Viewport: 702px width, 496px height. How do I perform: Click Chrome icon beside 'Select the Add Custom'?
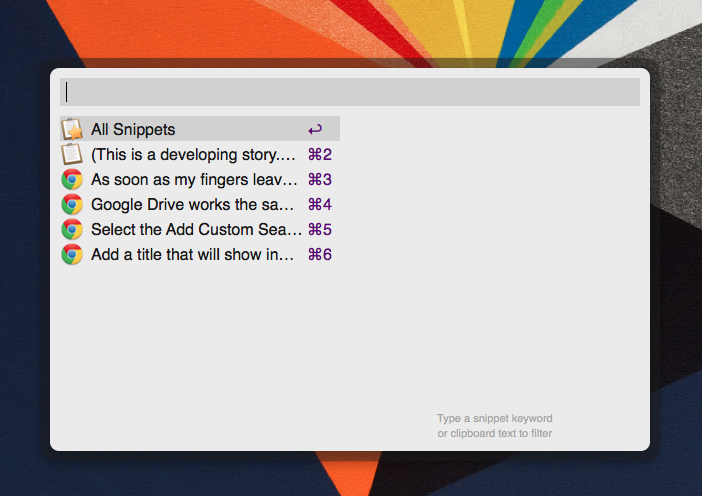point(72,230)
